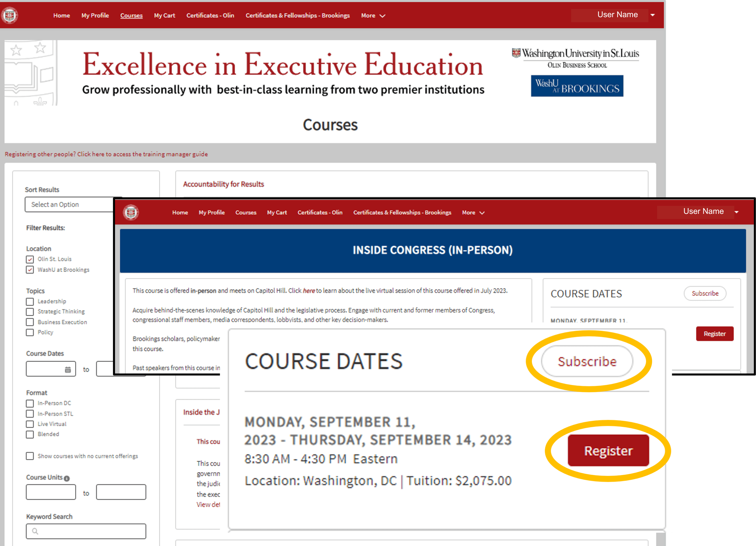This screenshot has height=546, width=756.
Task: Click the magnifier icon in Keyword Search
Action: (x=35, y=531)
